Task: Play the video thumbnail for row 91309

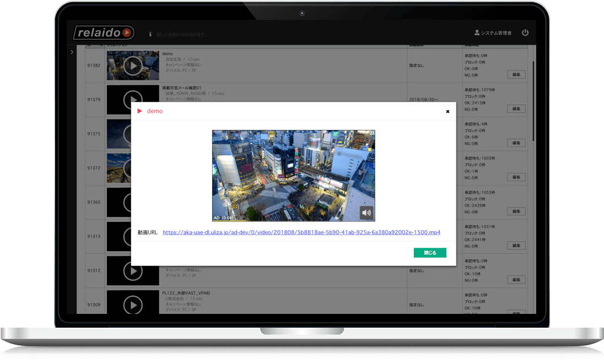Action: pos(132,303)
